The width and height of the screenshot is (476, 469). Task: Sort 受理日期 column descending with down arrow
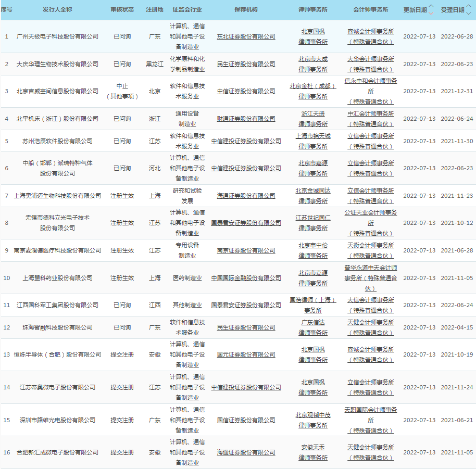469,13
